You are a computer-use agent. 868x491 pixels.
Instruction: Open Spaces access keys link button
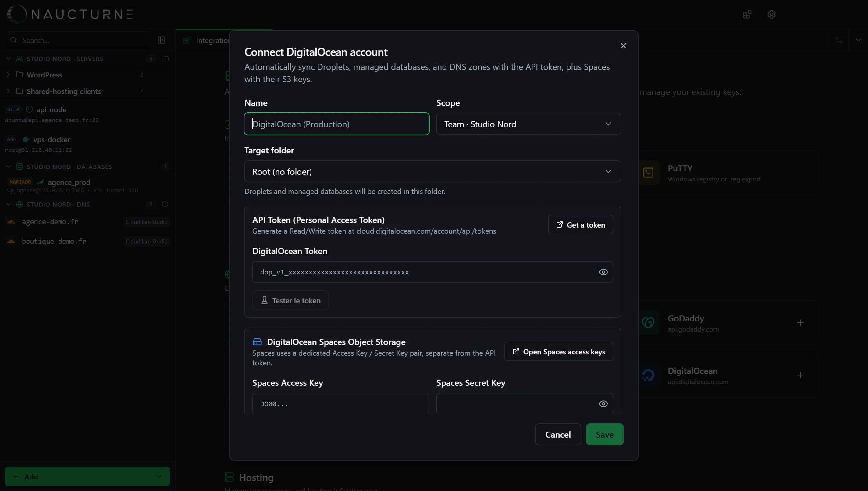558,351
